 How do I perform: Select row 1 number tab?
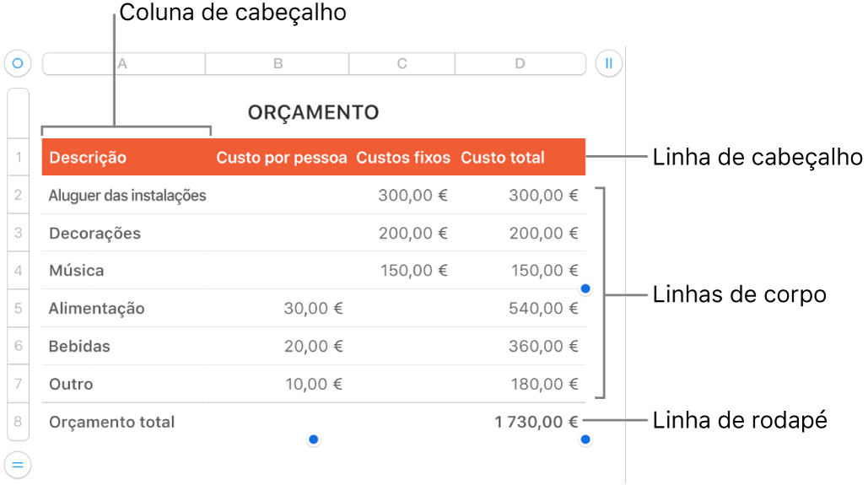pyautogui.click(x=18, y=158)
